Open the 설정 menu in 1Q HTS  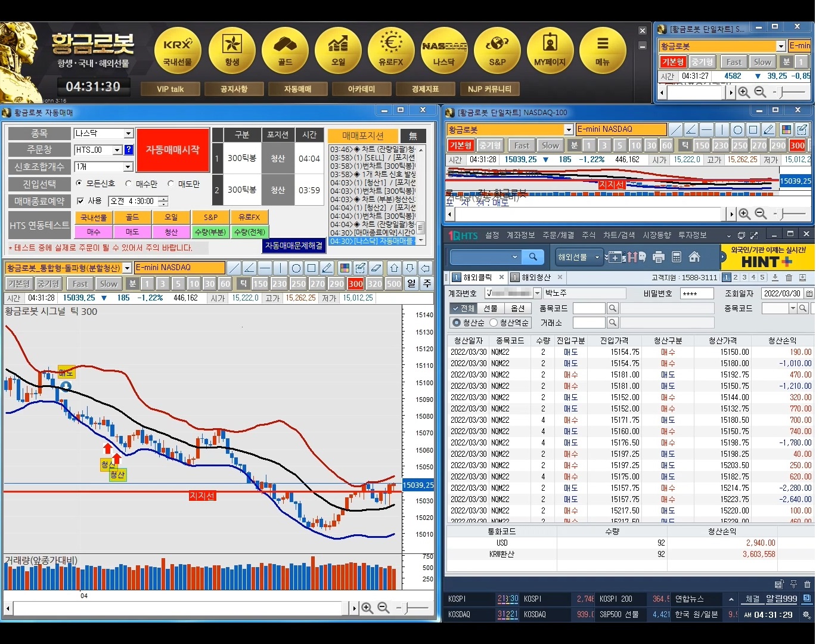492,236
